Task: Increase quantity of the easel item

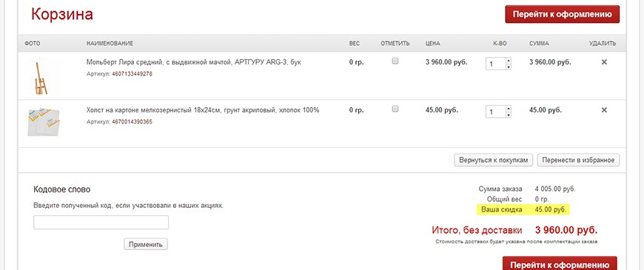Action: (509, 61)
